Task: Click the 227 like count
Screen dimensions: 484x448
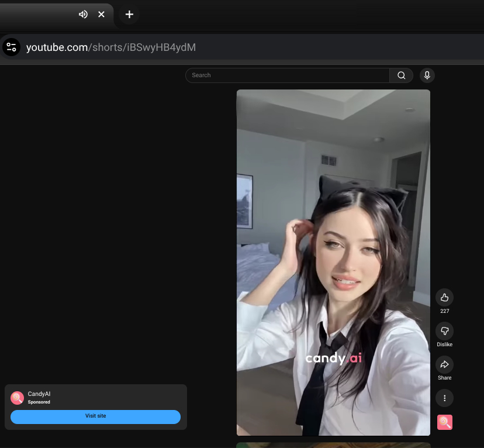Action: (x=444, y=311)
